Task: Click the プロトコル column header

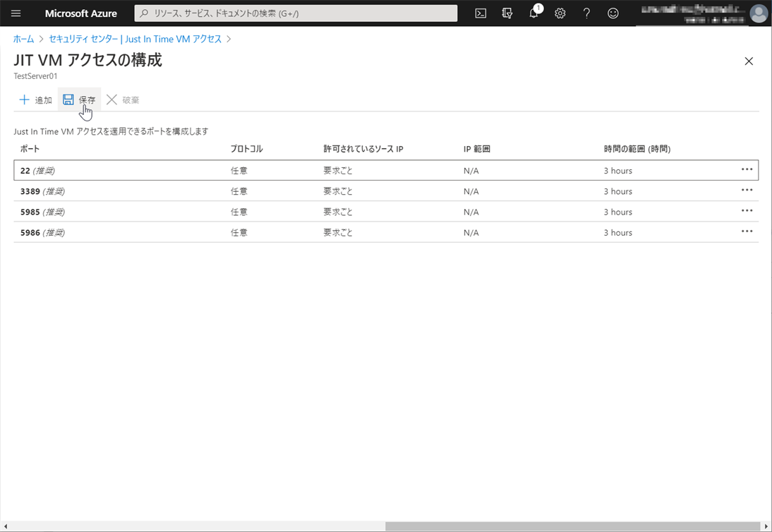Action: pyautogui.click(x=247, y=149)
